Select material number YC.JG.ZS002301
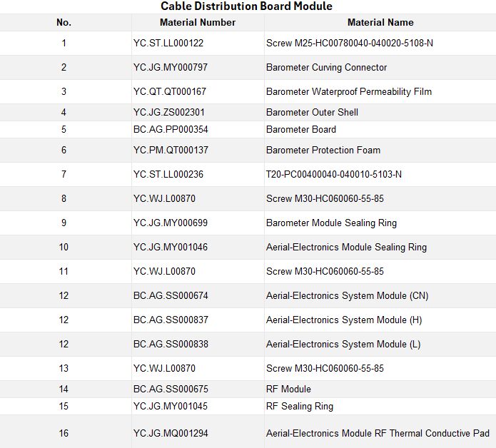 tap(169, 112)
